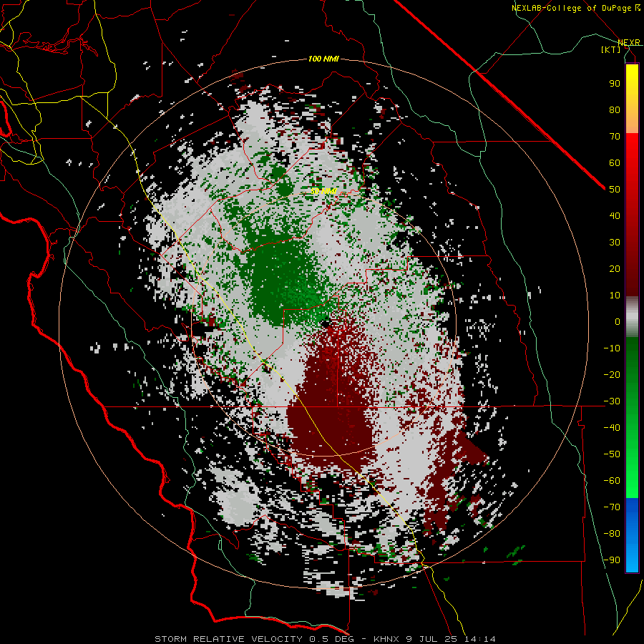Click the -70 value on velocity scale
The height and width of the screenshot is (644, 644).
[612, 507]
